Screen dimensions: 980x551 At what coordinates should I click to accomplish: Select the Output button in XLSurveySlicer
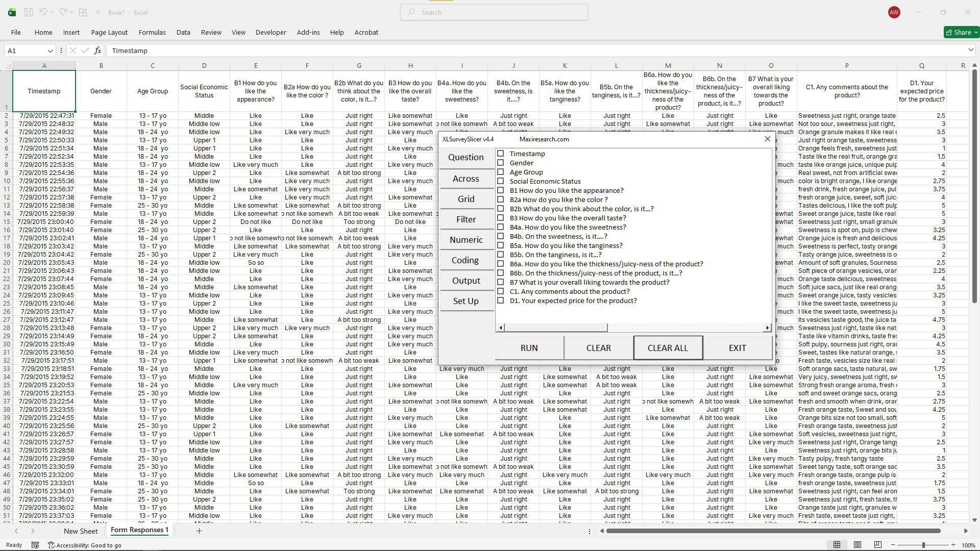click(x=465, y=281)
